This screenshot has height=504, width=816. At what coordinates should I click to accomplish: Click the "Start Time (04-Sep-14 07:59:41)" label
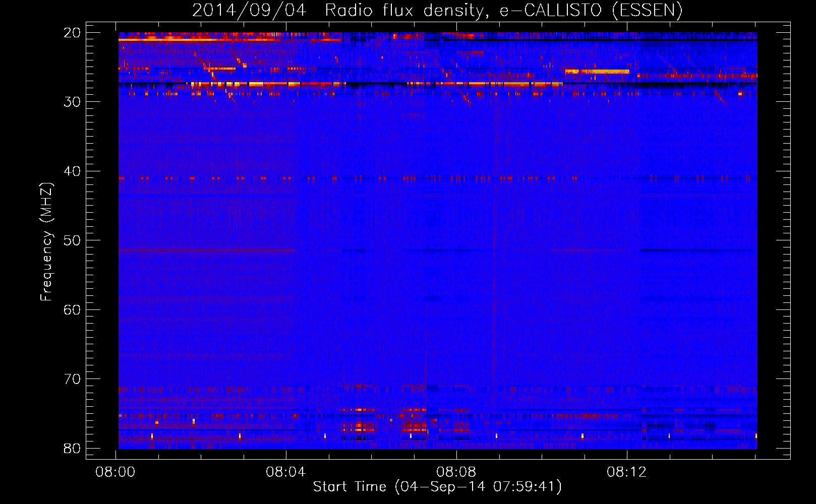pyautogui.click(x=437, y=487)
